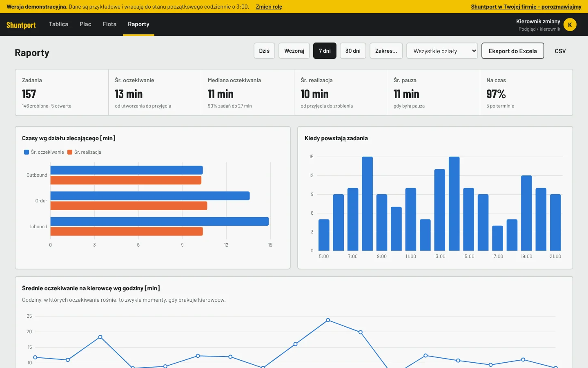This screenshot has width=588, height=368.
Task: Set the period to 30 dni
Action: [x=353, y=51]
